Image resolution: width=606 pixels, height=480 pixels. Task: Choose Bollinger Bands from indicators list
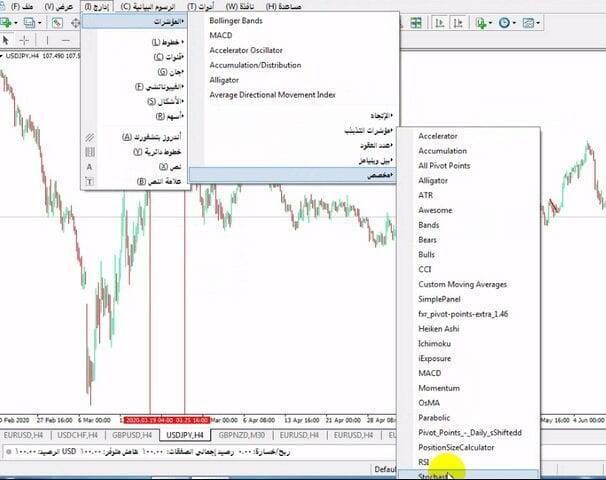(x=236, y=20)
